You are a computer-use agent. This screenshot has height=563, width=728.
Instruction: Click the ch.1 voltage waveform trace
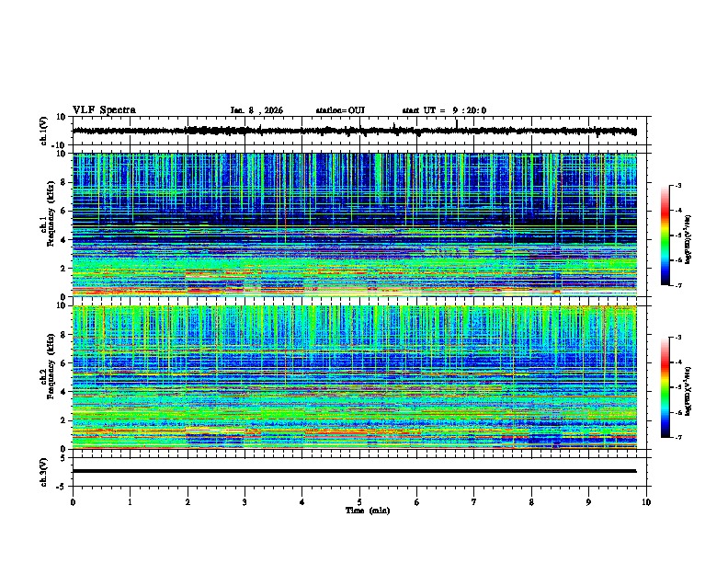pyautogui.click(x=354, y=131)
